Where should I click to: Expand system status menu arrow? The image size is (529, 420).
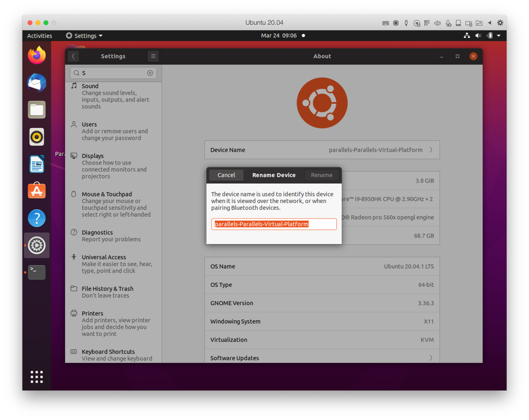[499, 36]
